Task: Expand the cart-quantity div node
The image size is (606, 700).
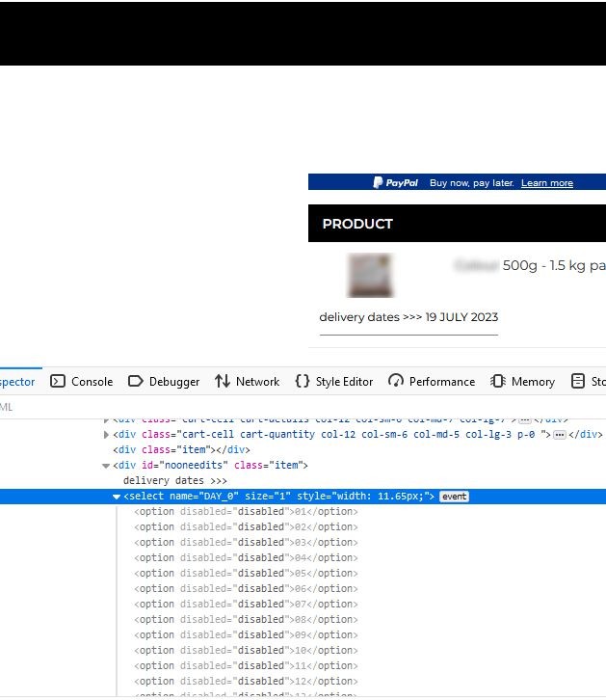Action: (107, 434)
